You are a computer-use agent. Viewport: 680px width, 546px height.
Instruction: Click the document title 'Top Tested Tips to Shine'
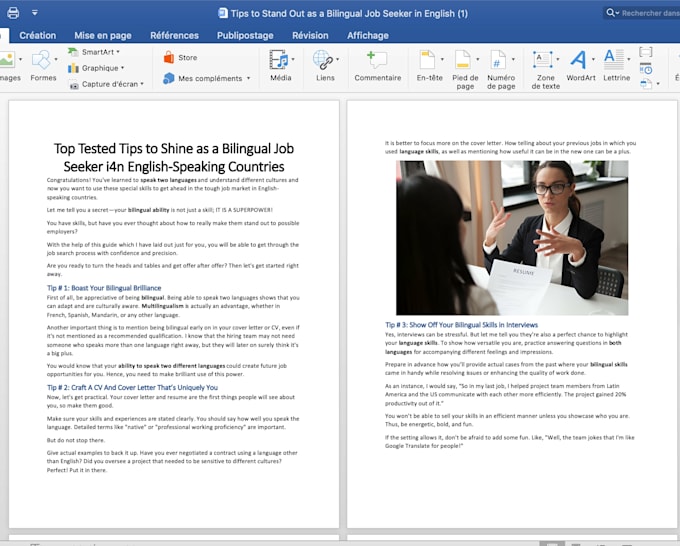[x=174, y=157]
